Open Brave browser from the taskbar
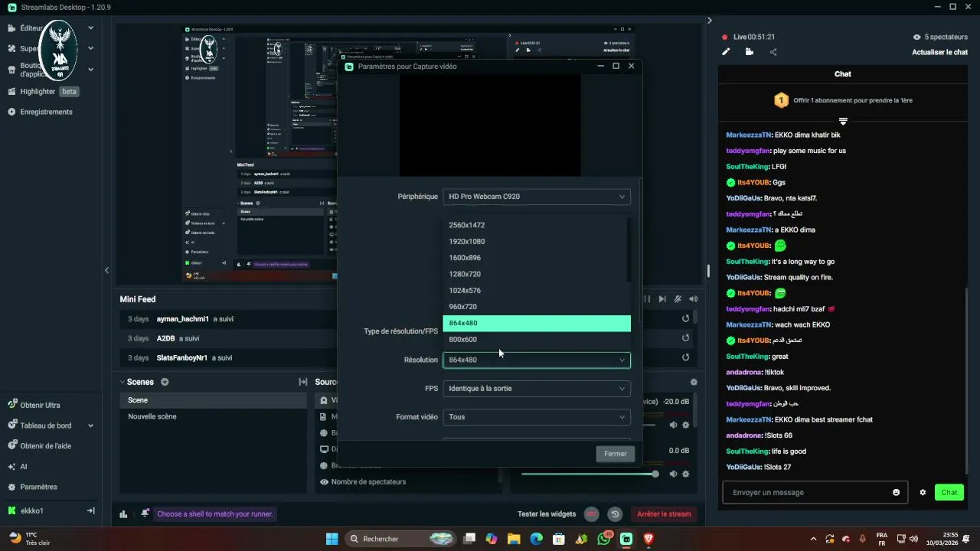Viewport: 980px width, 551px height. (649, 539)
